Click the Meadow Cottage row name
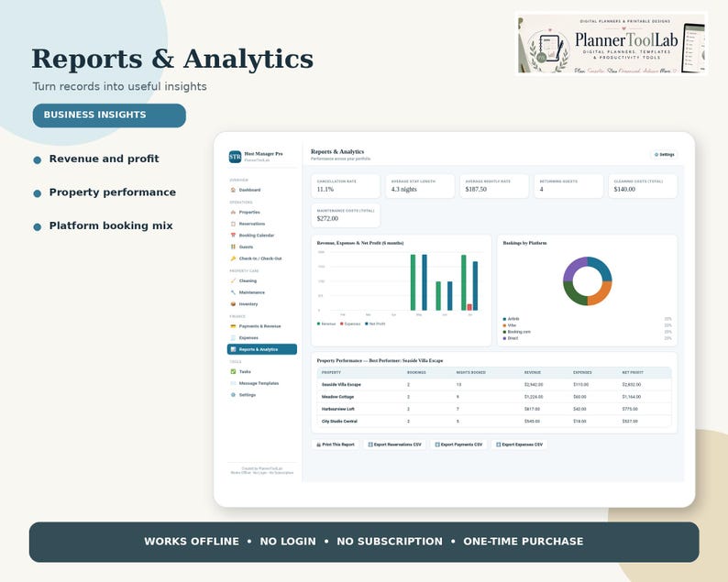 [x=337, y=397]
